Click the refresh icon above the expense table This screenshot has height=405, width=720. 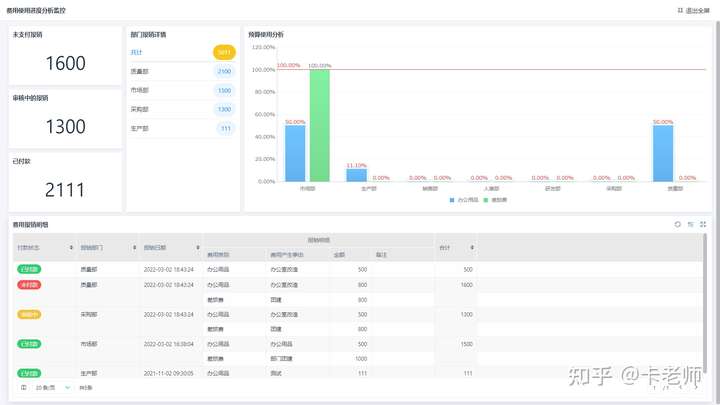[x=677, y=224]
